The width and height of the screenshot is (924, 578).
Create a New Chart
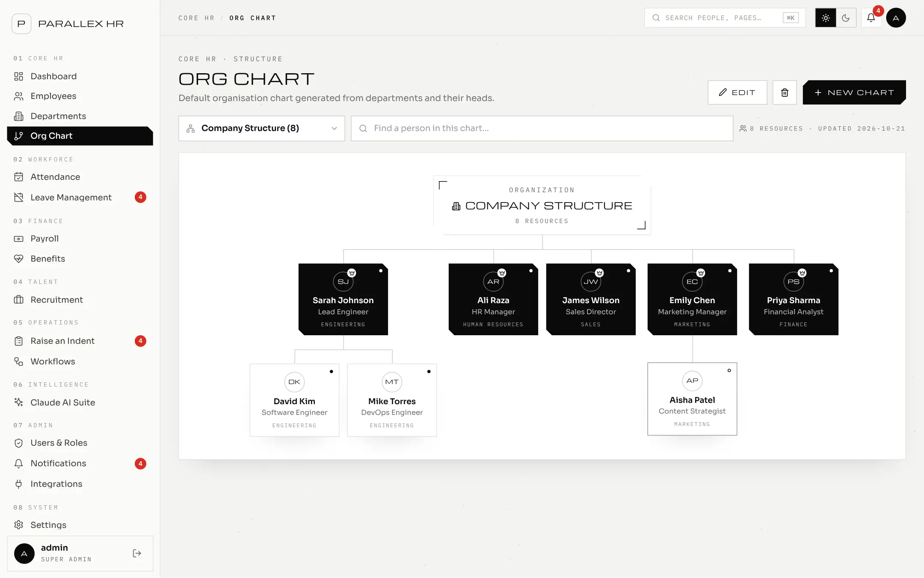coord(854,92)
